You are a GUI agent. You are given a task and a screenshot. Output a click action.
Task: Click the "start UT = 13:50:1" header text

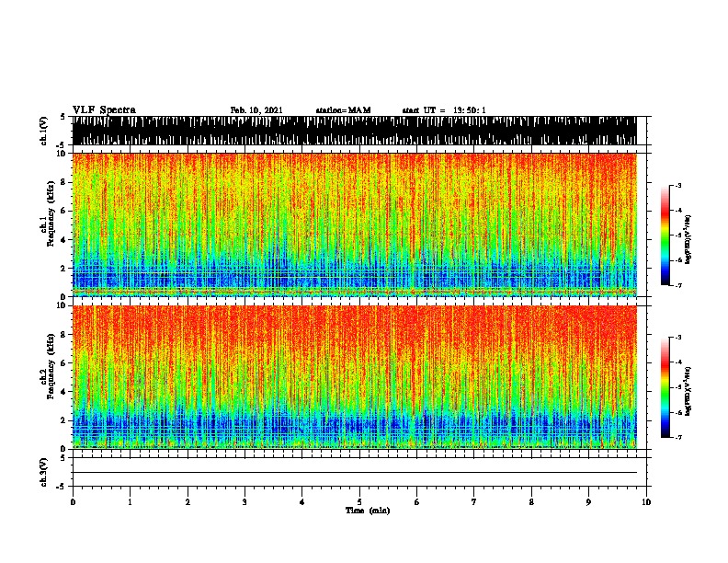[x=444, y=110]
